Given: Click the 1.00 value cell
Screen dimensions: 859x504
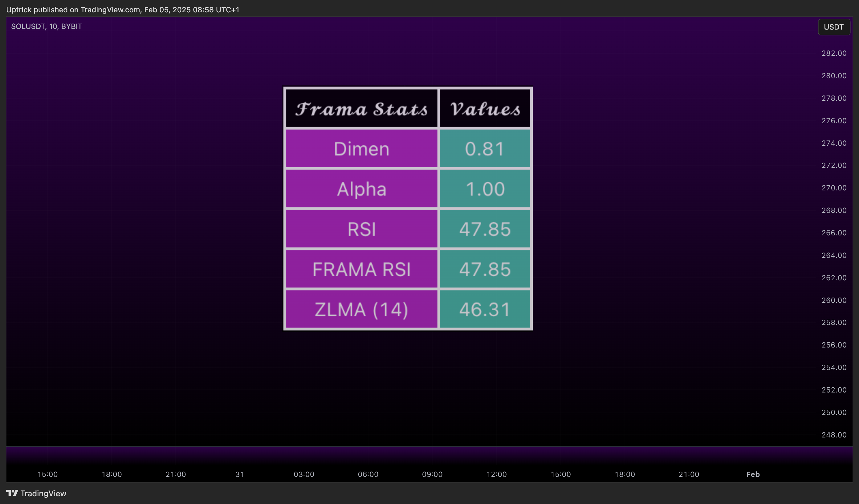Looking at the screenshot, I should point(485,189).
